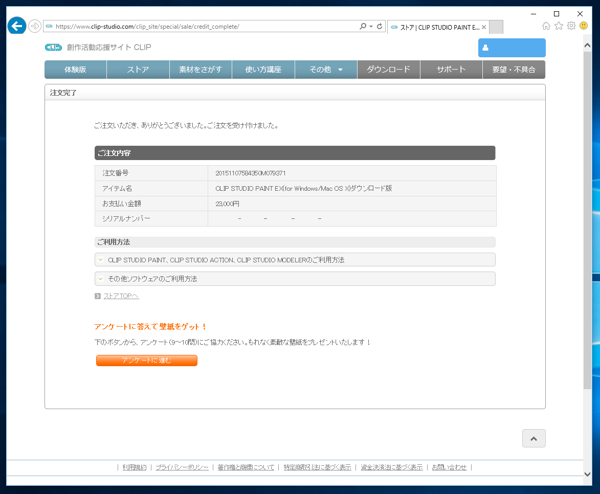Open the 要望・不具合 navigation tab
The height and width of the screenshot is (494, 600).
pyautogui.click(x=514, y=69)
